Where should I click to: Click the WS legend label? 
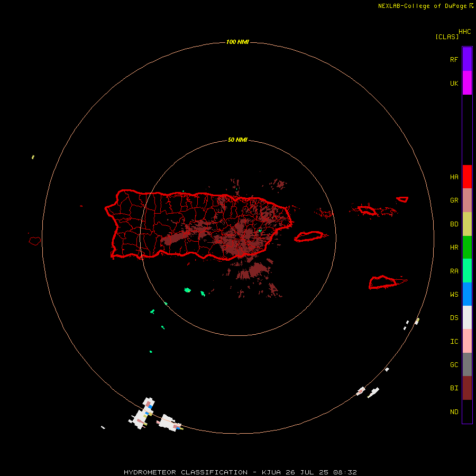pyautogui.click(x=454, y=295)
